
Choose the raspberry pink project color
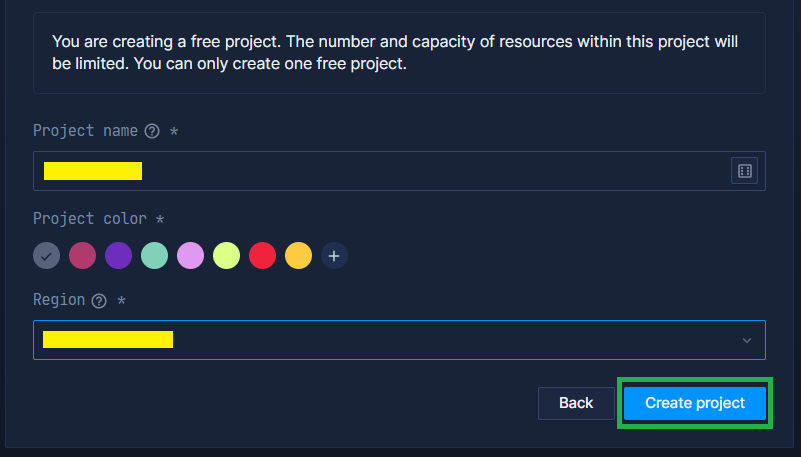click(x=82, y=255)
